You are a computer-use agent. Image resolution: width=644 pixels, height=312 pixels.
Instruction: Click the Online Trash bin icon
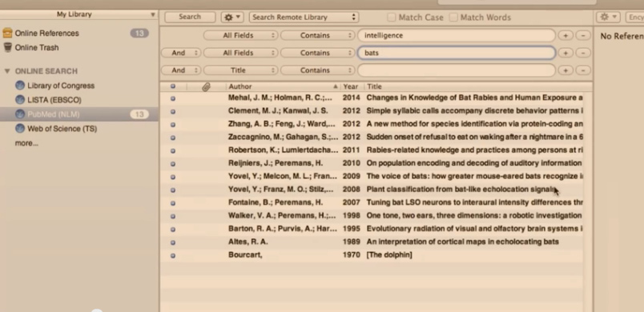[x=7, y=47]
